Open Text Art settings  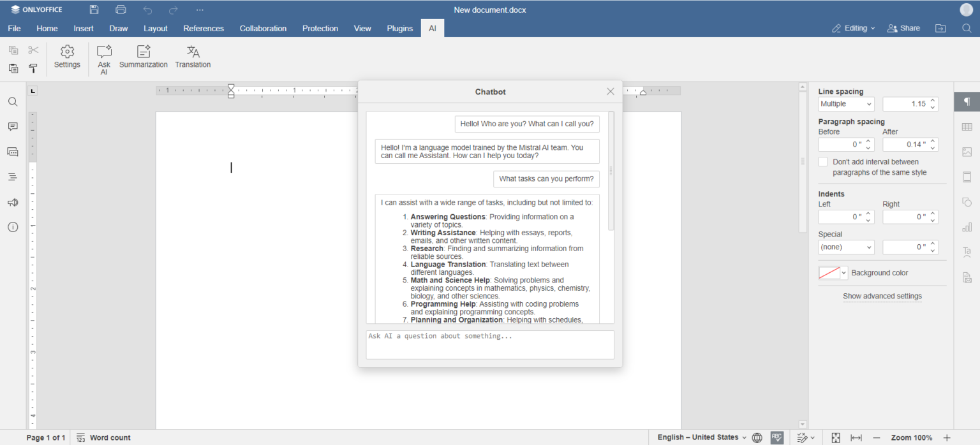pos(966,252)
